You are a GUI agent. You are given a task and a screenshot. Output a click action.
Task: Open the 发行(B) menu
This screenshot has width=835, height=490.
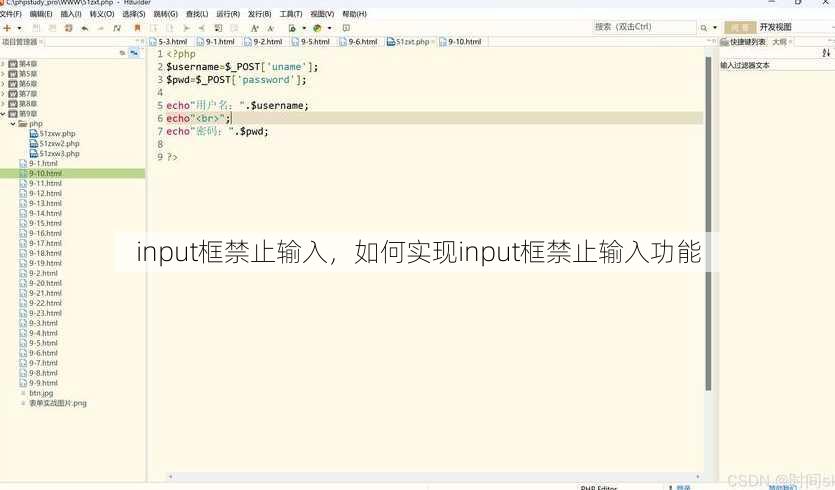tap(259, 14)
